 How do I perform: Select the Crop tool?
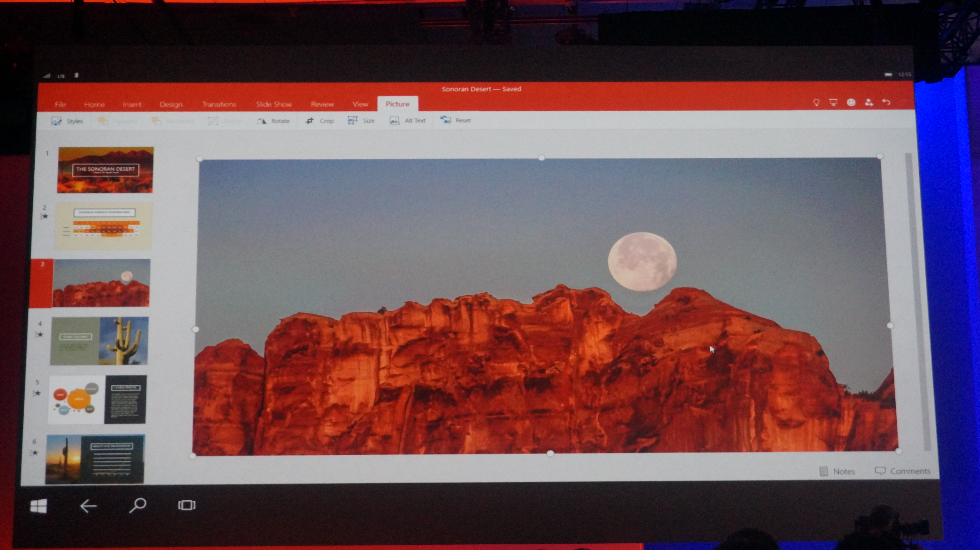click(x=320, y=121)
